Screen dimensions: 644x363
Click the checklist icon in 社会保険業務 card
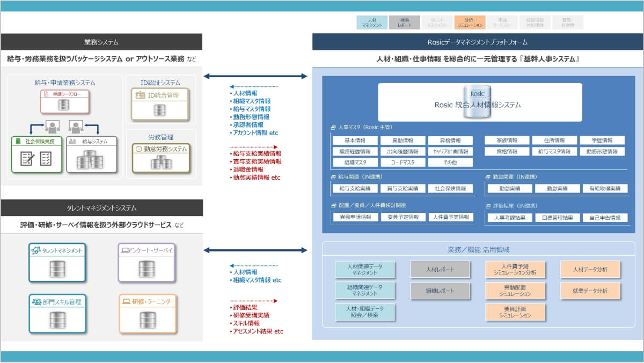[x=46, y=158]
